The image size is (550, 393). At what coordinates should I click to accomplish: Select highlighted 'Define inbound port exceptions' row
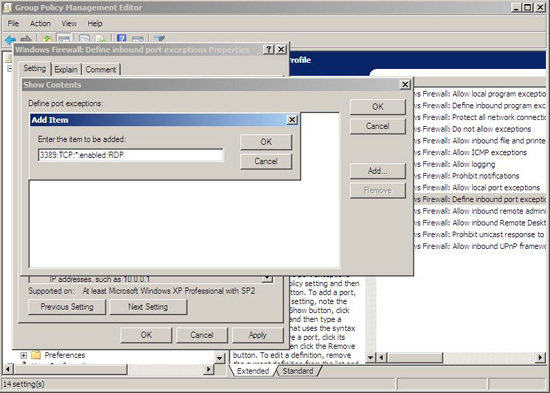[480, 199]
